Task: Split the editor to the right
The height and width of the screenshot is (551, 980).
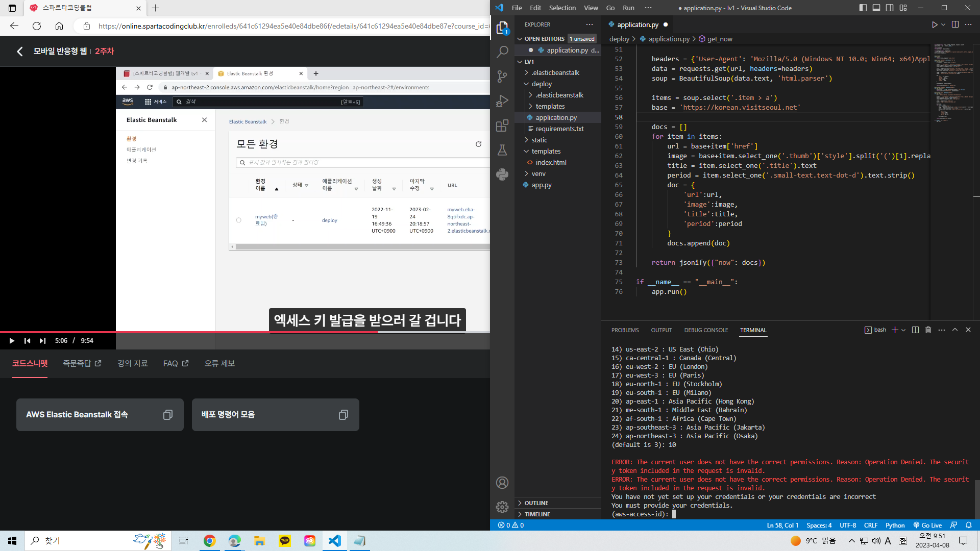Action: tap(955, 24)
